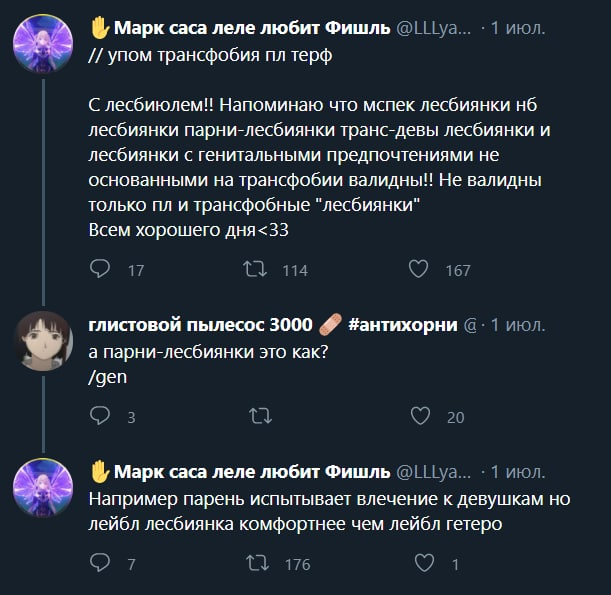Like the last tweet with 1 like

click(x=420, y=564)
